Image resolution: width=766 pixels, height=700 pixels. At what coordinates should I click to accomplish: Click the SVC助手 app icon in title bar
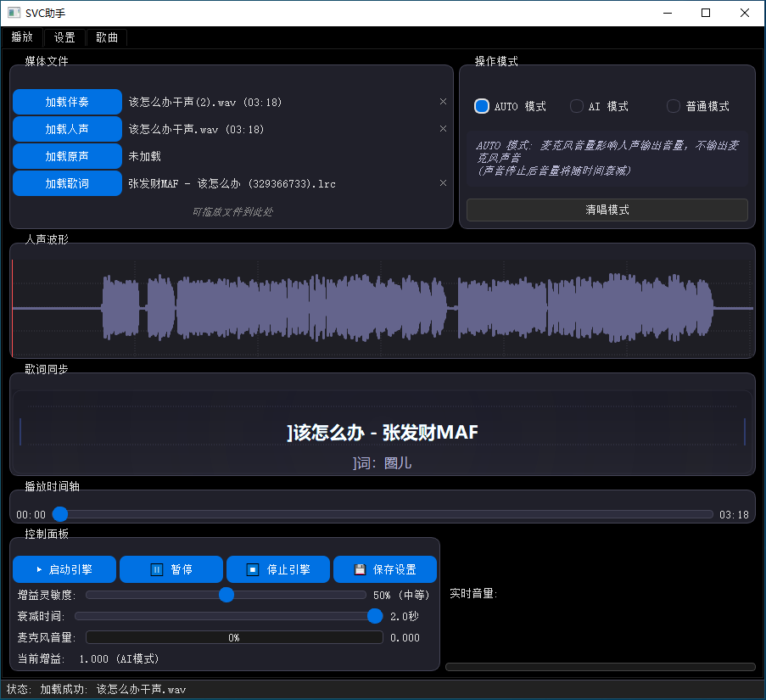14,13
